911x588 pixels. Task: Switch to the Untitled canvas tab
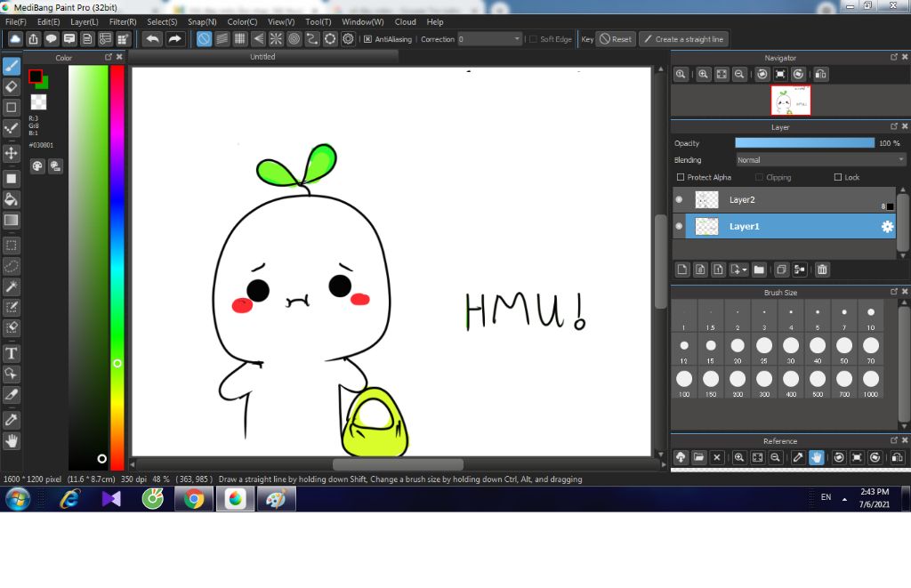click(x=262, y=57)
